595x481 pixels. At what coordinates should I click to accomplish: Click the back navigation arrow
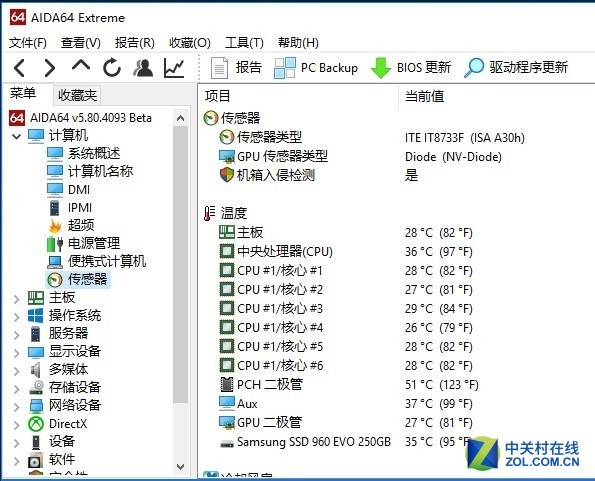tap(19, 68)
